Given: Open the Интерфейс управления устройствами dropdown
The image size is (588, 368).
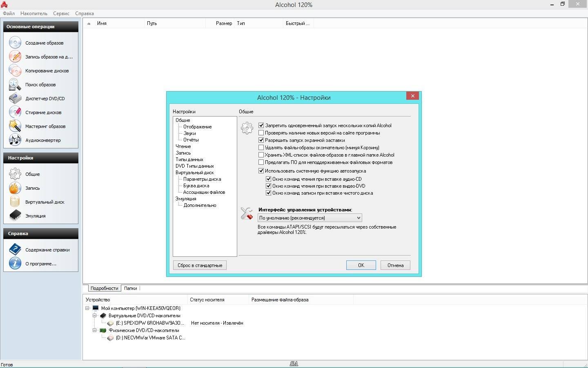Looking at the screenshot, I should point(310,218).
